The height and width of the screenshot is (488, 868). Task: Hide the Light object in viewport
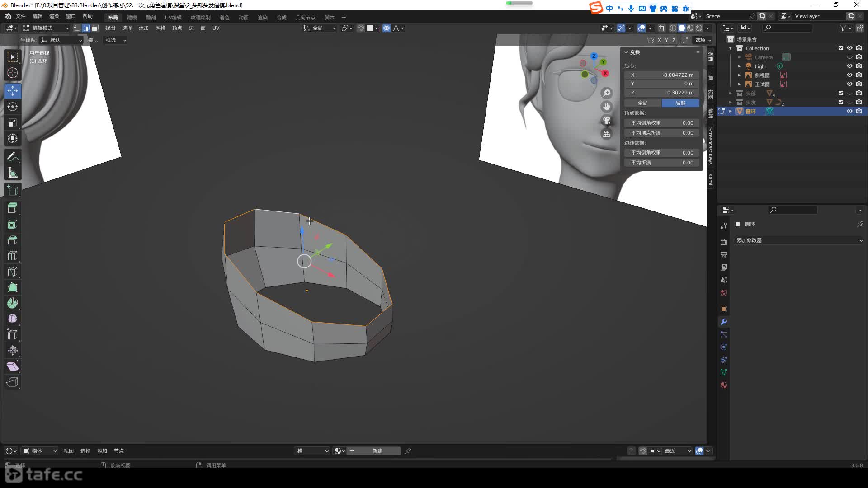[x=849, y=66]
